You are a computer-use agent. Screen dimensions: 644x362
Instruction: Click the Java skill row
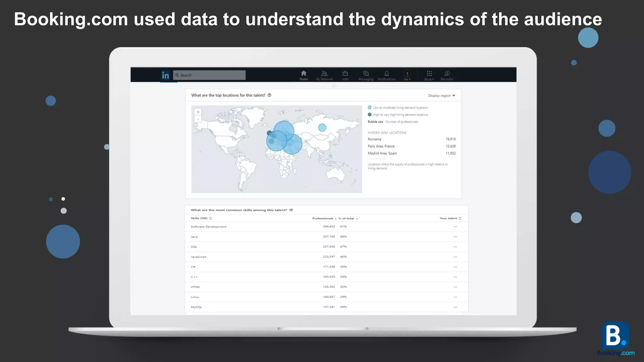pyautogui.click(x=326, y=237)
